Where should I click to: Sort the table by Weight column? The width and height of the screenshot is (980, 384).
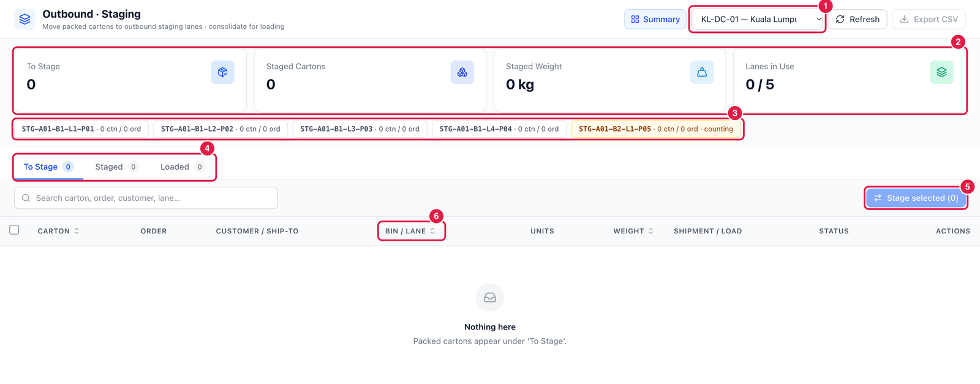click(x=633, y=231)
